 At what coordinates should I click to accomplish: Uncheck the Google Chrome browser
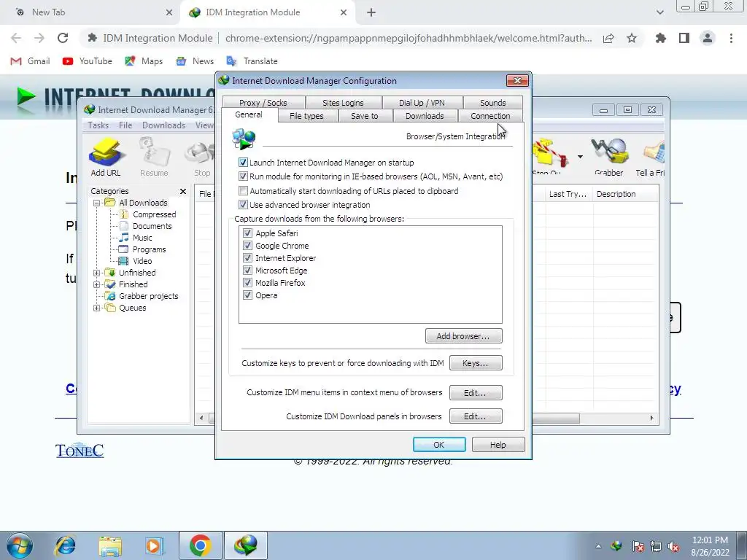[247, 245]
